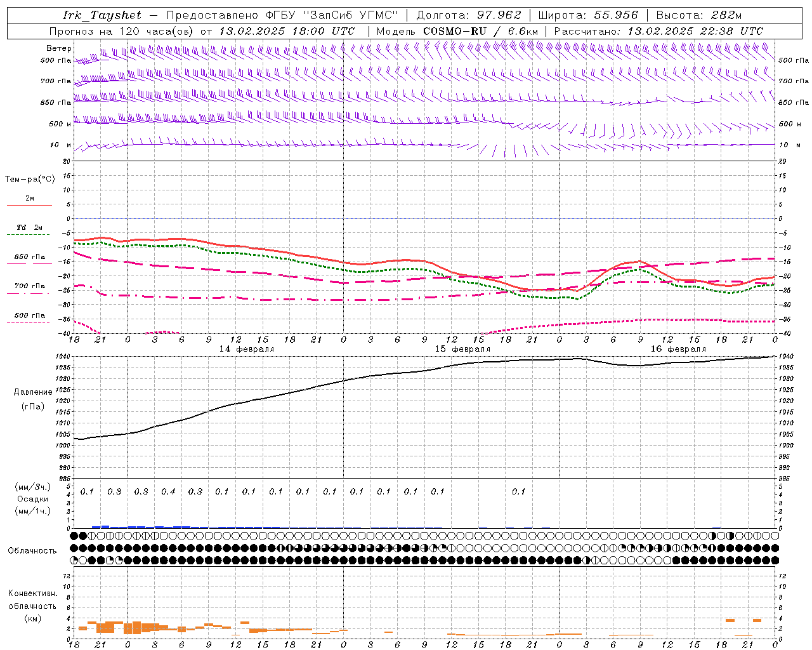The image size is (812, 650).
Task: Click the Ветер panel label
Action: (x=59, y=48)
